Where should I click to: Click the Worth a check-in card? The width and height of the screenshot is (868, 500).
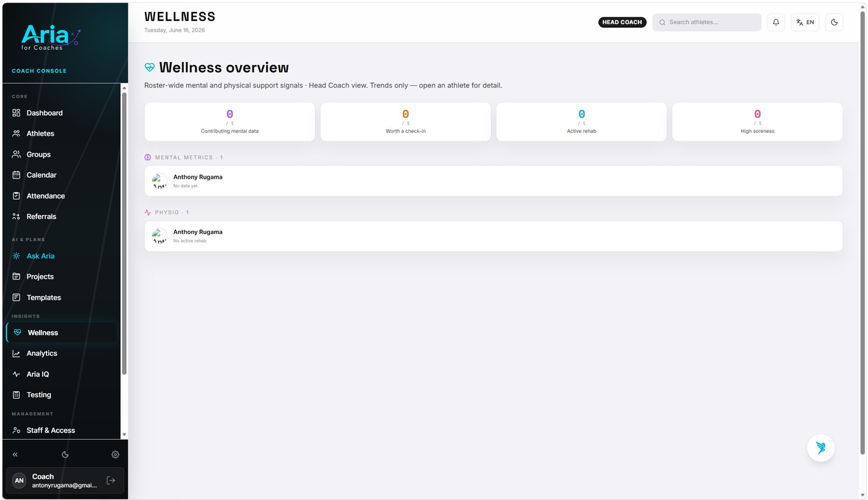click(405, 122)
